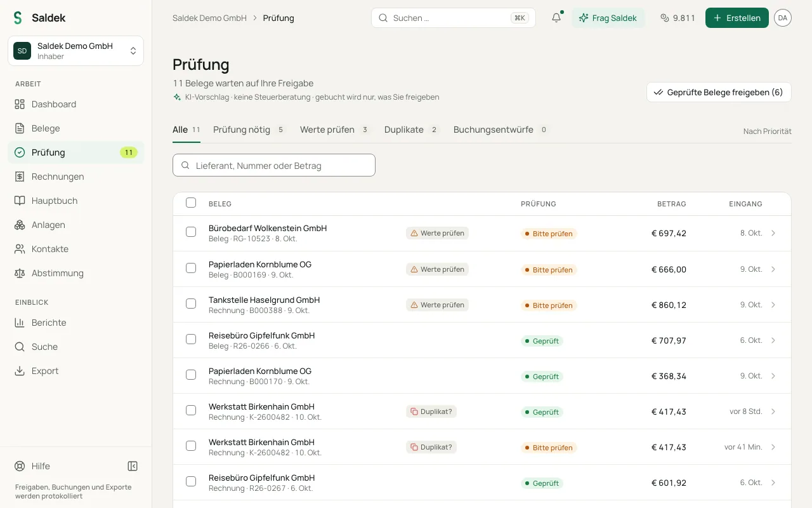Viewport: 812px width, 508px height.
Task: Focus the Lieferant, Nummer oder Betrag field
Action: pos(274,165)
